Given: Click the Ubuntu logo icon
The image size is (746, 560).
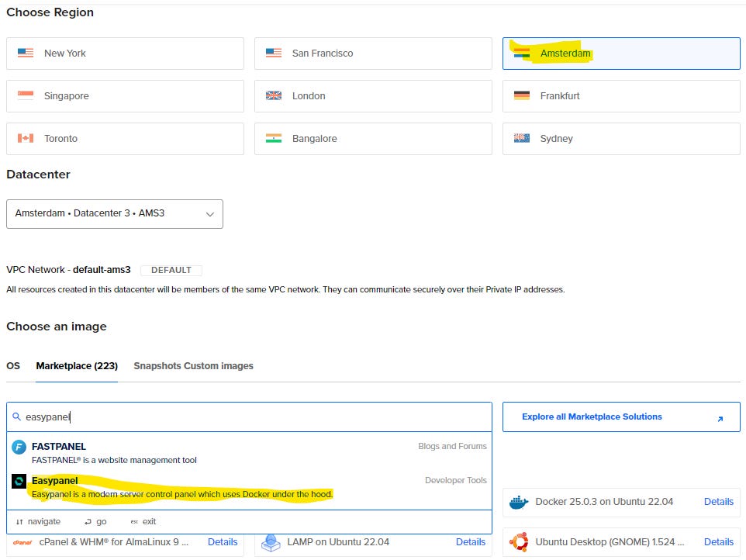Looking at the screenshot, I should (519, 542).
